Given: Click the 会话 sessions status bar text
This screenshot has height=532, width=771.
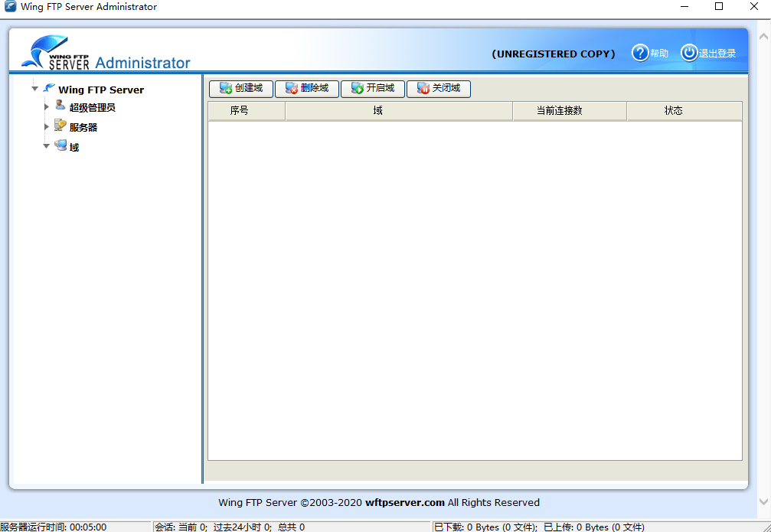Looking at the screenshot, I should [x=230, y=527].
